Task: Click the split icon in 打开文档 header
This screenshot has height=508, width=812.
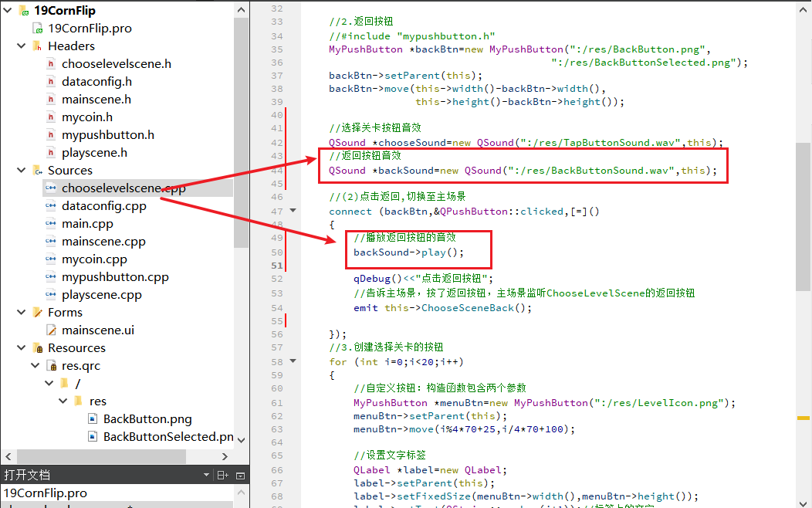Action: click(222, 475)
